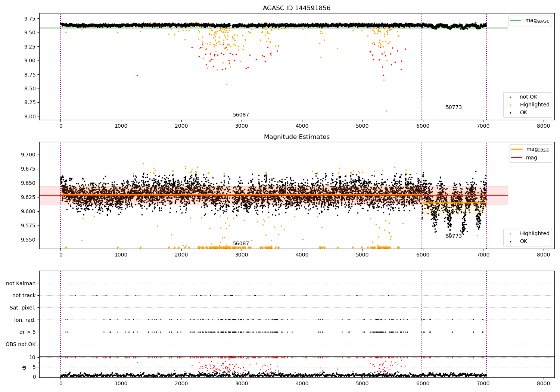Click the "9.50" y-axis tick in the top plot
Viewport: 560px width, 392px height.
30,33
